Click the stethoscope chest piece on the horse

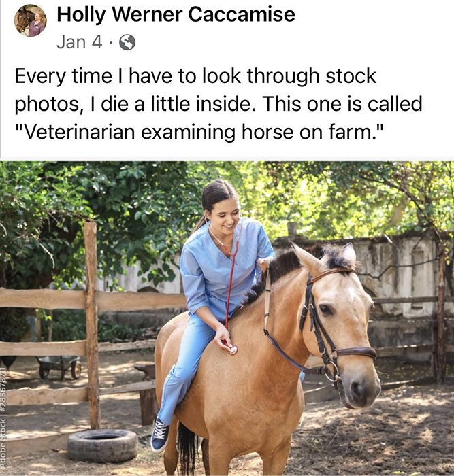(x=233, y=350)
